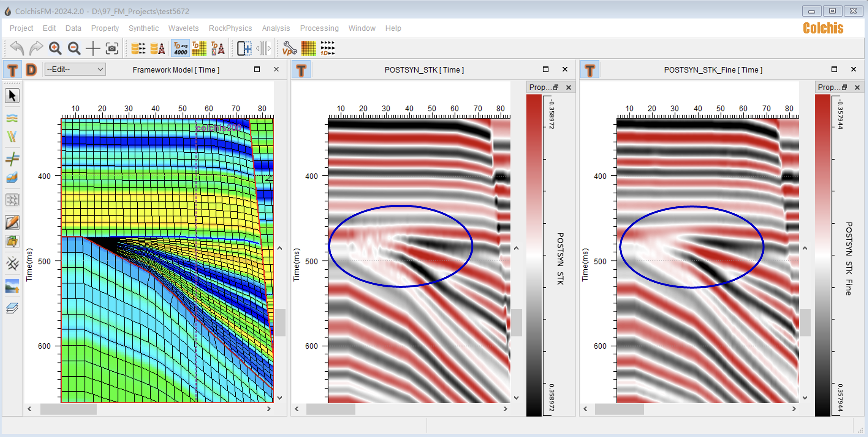
Task: Click right arrow of POSTSYN_STK horizontal scrollbar
Action: tap(506, 409)
